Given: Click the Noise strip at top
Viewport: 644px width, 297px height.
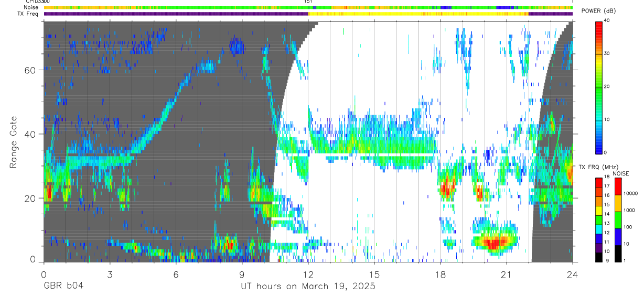Looking at the screenshot, I should (x=308, y=7).
